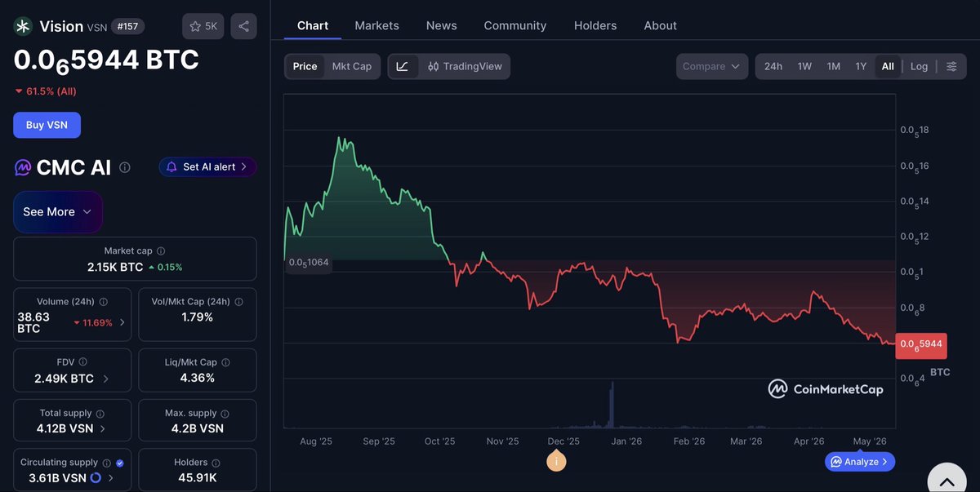Toggle Log scale on chart
Image resolution: width=980 pixels, height=492 pixels.
click(x=919, y=66)
